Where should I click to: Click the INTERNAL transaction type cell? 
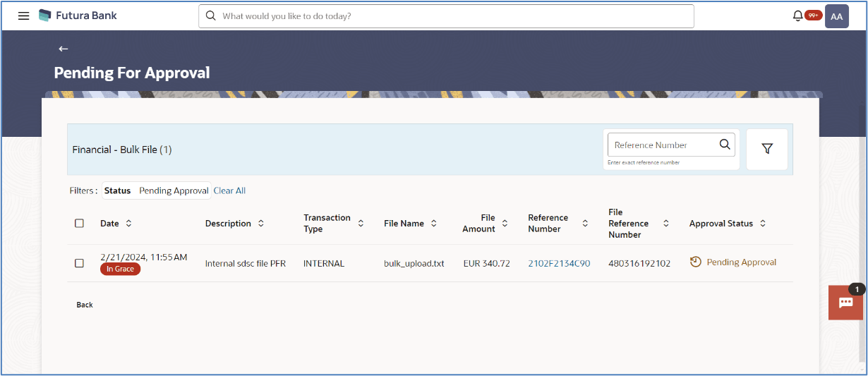click(x=324, y=263)
